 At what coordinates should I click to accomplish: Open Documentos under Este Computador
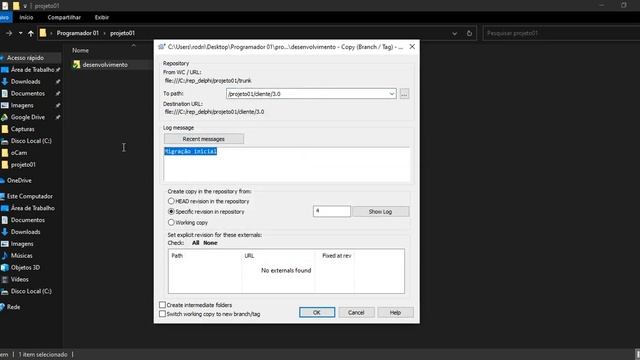[x=28, y=220]
